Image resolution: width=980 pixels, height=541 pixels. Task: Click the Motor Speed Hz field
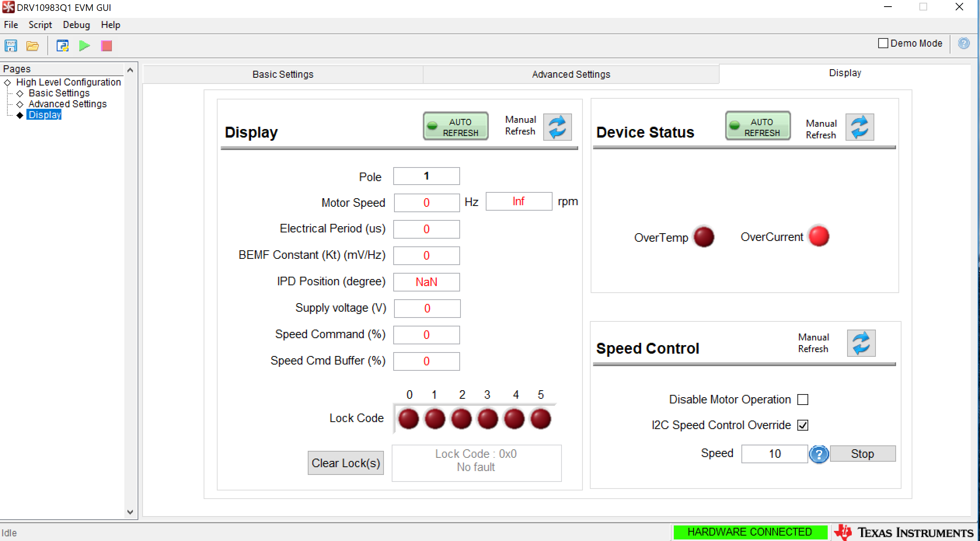point(427,202)
